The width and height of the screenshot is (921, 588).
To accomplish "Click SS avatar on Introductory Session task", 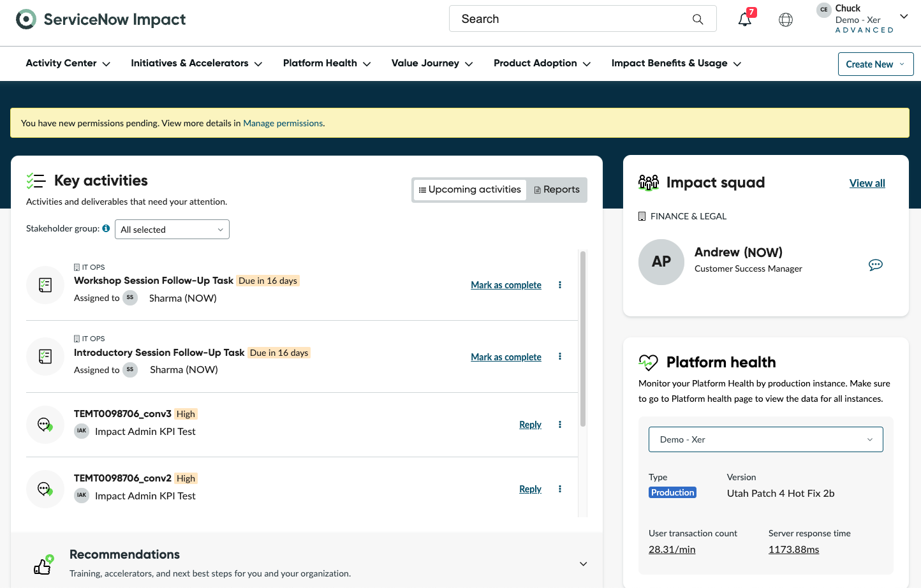I will tap(130, 369).
